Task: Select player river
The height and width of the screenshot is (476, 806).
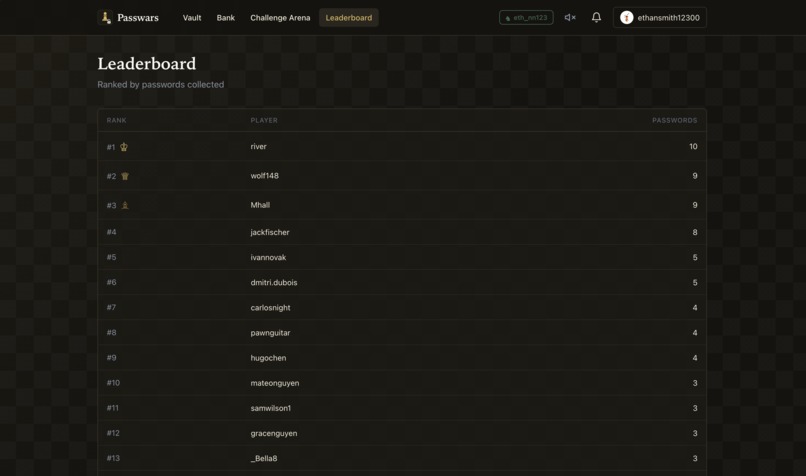Action: pyautogui.click(x=259, y=147)
